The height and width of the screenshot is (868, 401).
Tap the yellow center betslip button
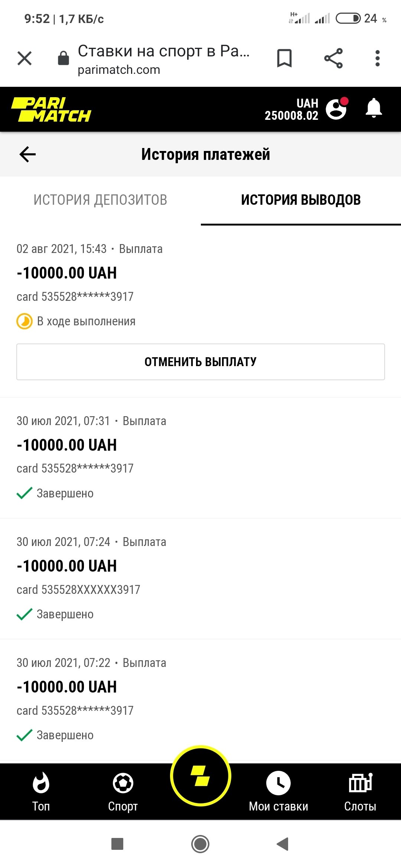click(200, 776)
